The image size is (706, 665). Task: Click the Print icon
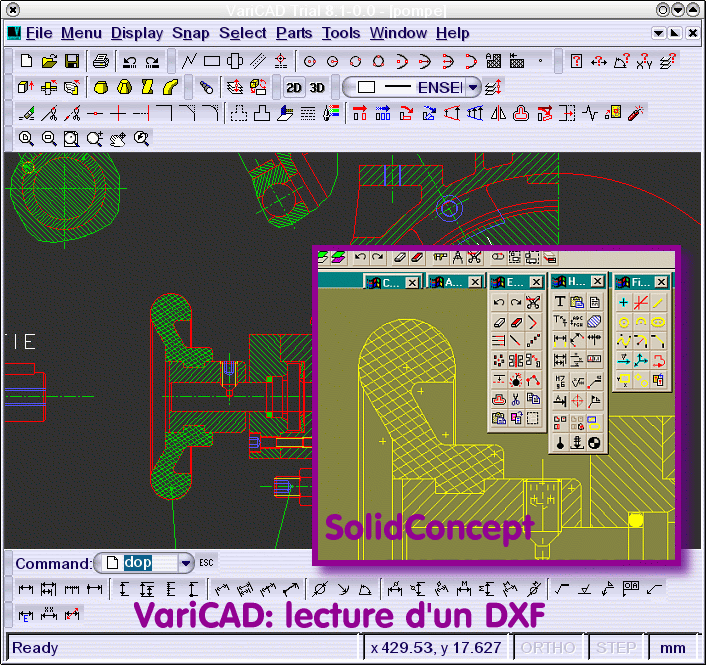[101, 61]
